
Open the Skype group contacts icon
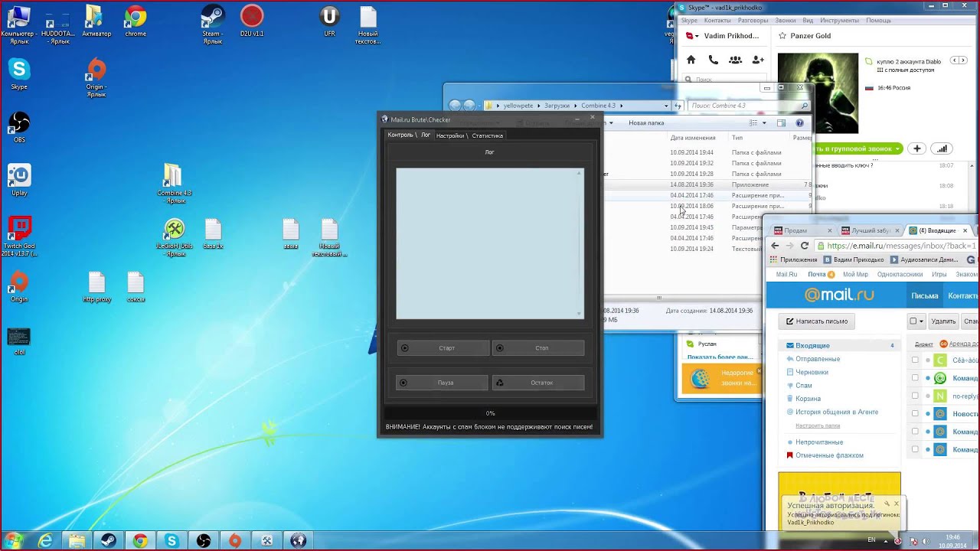coord(735,60)
